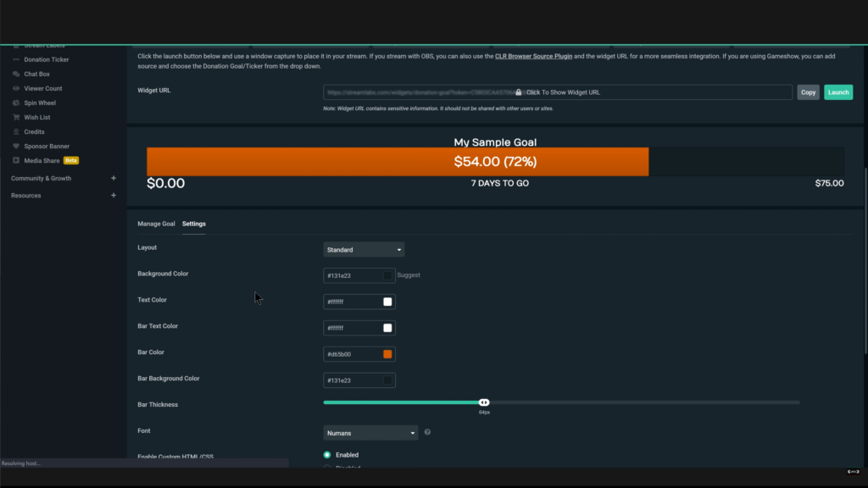Image resolution: width=868 pixels, height=488 pixels.
Task: Open Donation Ticker menu item
Action: pos(47,59)
